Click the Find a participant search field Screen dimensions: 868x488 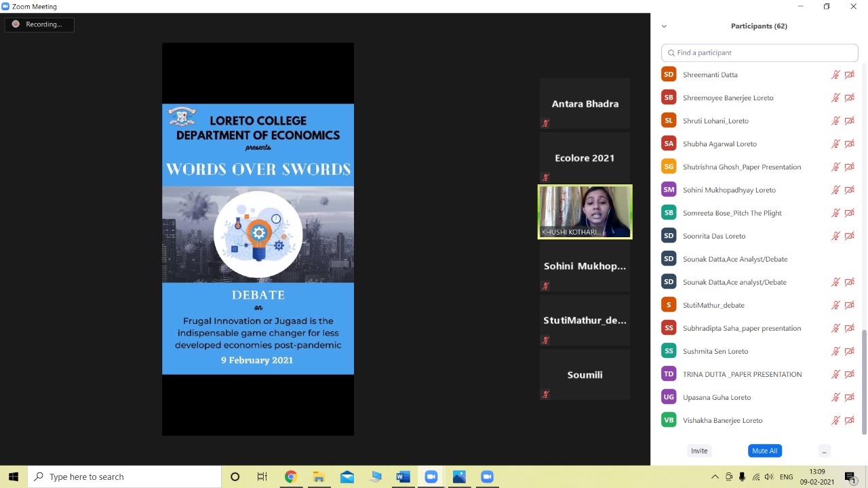tap(759, 53)
